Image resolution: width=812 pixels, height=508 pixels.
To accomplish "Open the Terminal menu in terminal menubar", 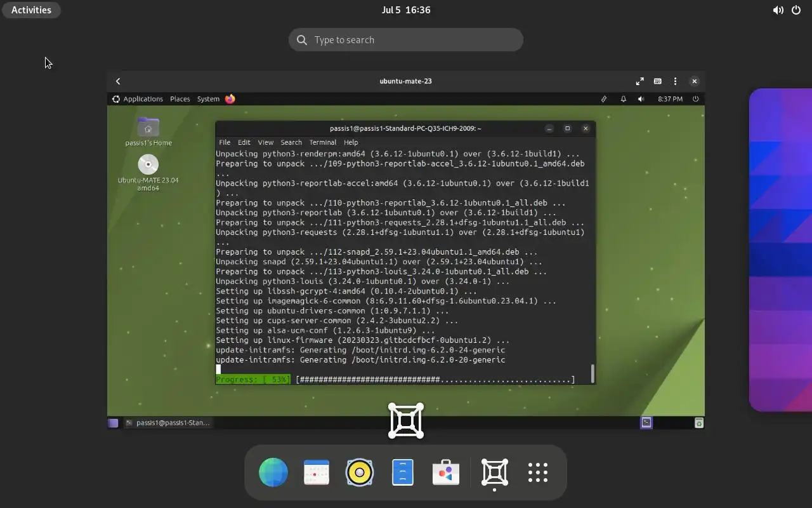I will [323, 142].
